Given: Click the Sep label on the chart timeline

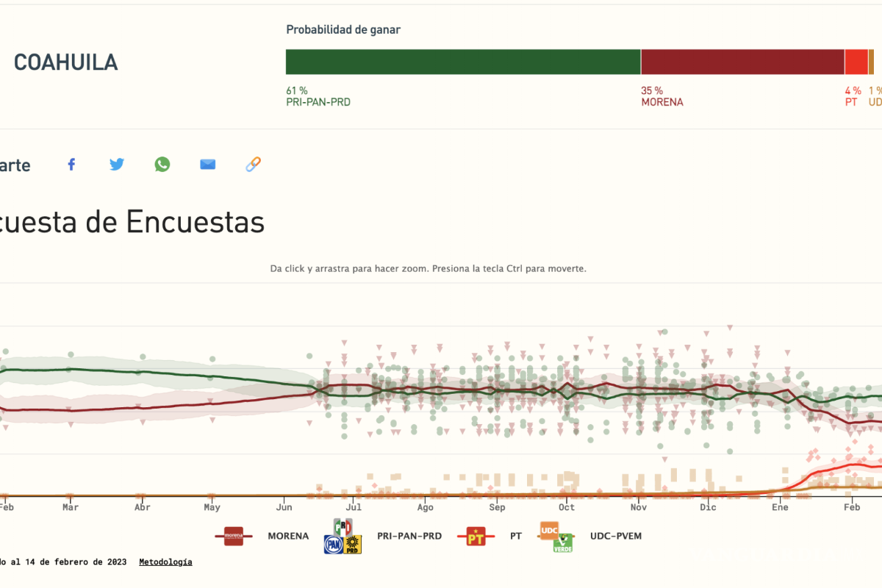Looking at the screenshot, I should (x=497, y=507).
